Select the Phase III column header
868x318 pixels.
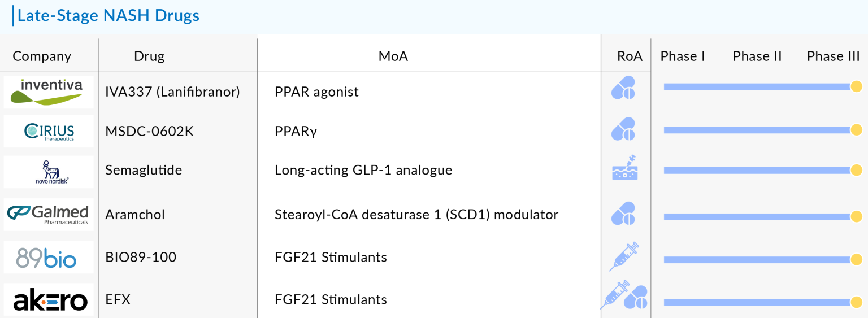(833, 56)
